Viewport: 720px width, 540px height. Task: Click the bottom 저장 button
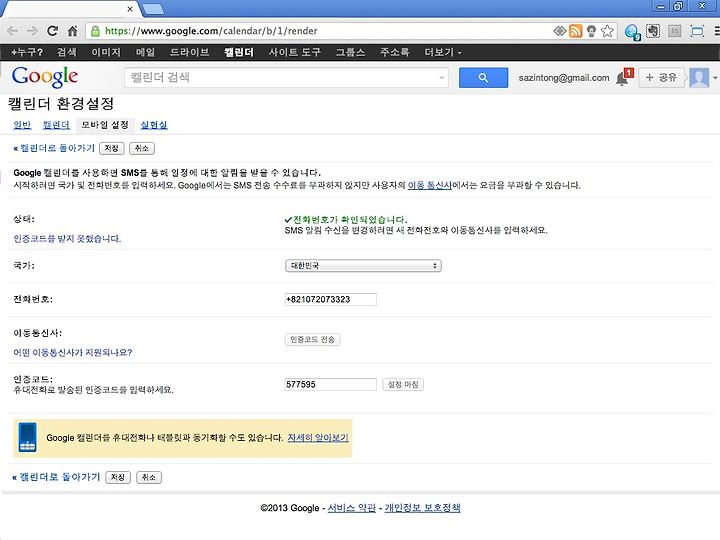(x=118, y=478)
